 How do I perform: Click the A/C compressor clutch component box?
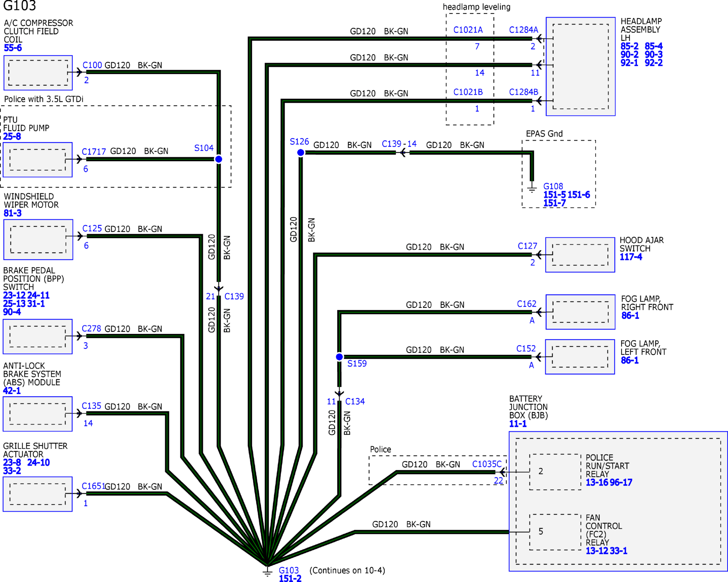(x=38, y=73)
